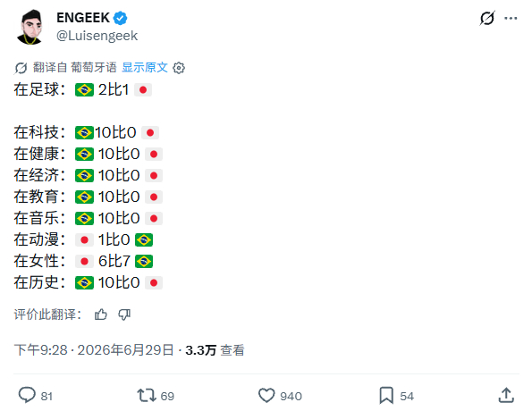Repost this tweet using the retweet icon
Screen dimensions: 532x411
click(x=147, y=396)
